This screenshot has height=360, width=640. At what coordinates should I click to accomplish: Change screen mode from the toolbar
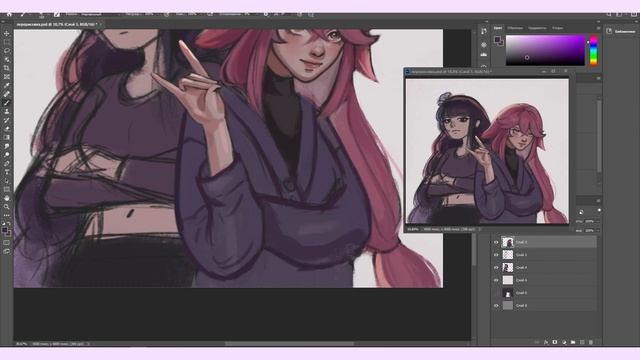7,251
